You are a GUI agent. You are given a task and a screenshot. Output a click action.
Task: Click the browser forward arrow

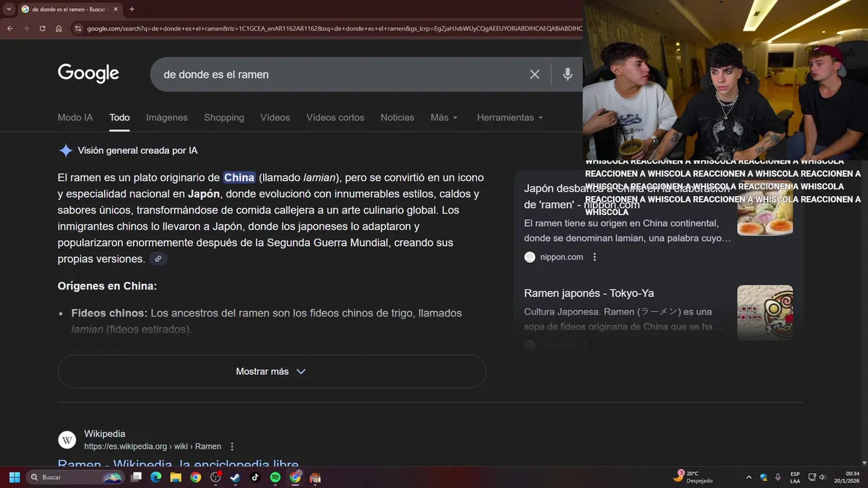coord(26,28)
